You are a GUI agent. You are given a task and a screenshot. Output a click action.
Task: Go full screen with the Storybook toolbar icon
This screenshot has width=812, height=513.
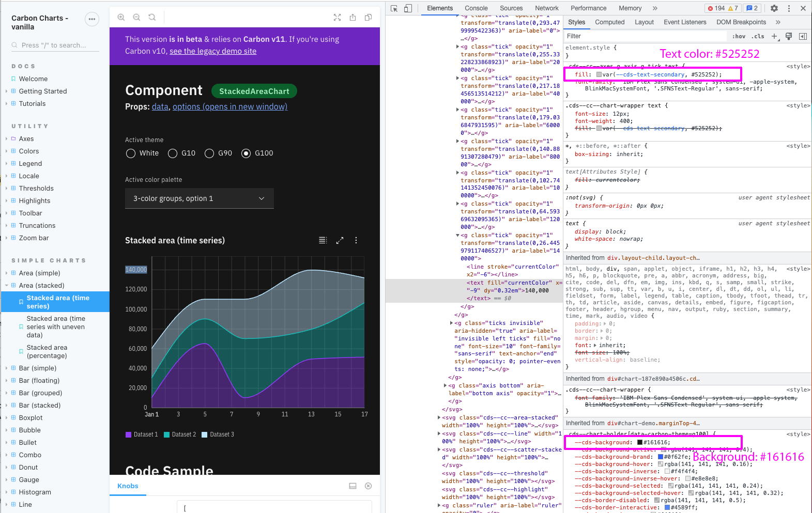(x=337, y=17)
